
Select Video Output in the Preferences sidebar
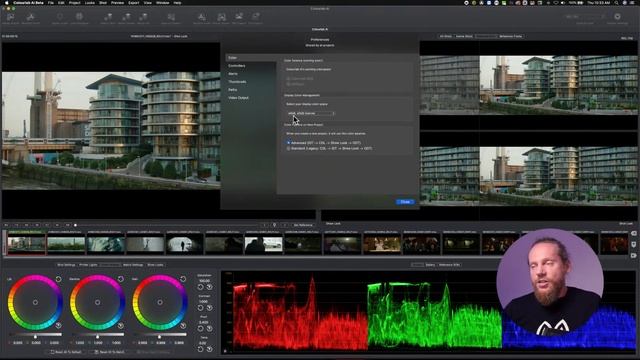coord(238,98)
